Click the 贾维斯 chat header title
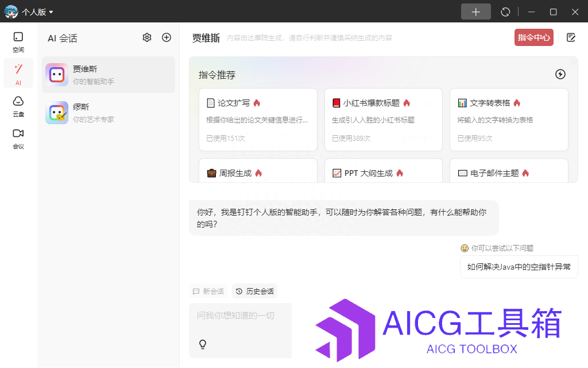 206,38
